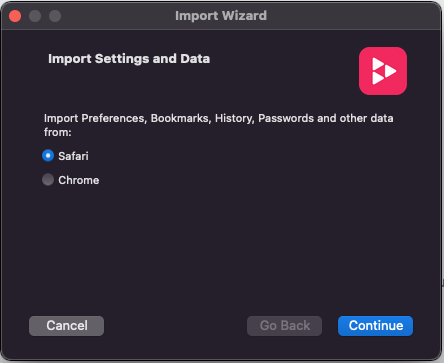The height and width of the screenshot is (363, 444).
Task: Select the Safari radio button
Action: (48, 156)
